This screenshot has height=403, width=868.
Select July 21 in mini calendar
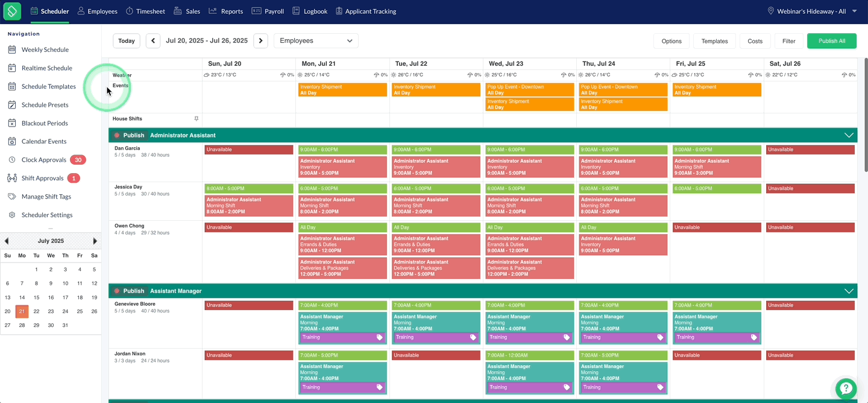tap(22, 311)
